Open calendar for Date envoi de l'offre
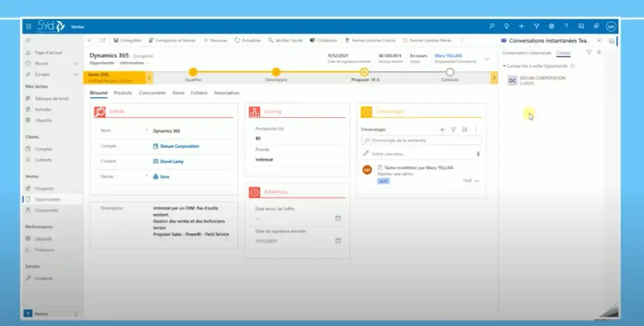 click(x=338, y=218)
